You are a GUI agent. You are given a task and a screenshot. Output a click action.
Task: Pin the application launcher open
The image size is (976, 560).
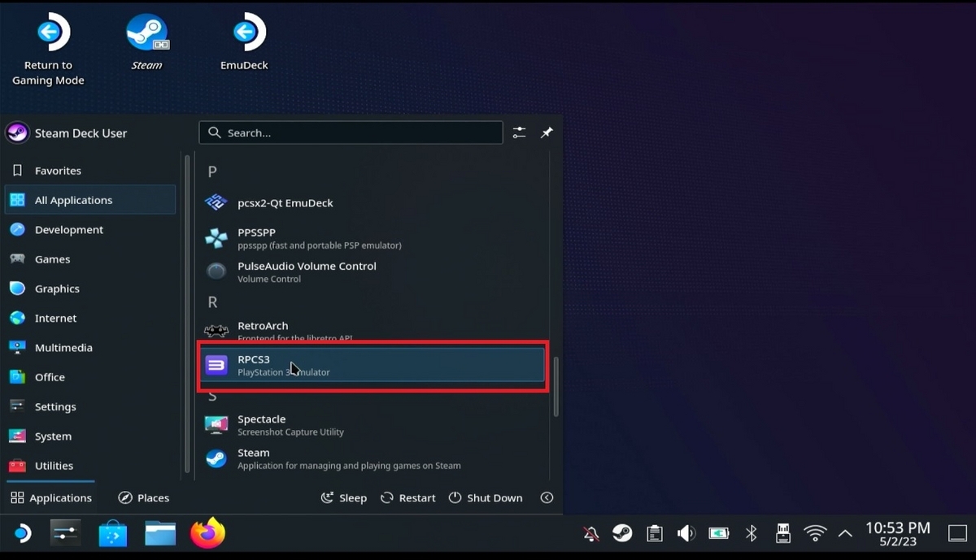[547, 132]
